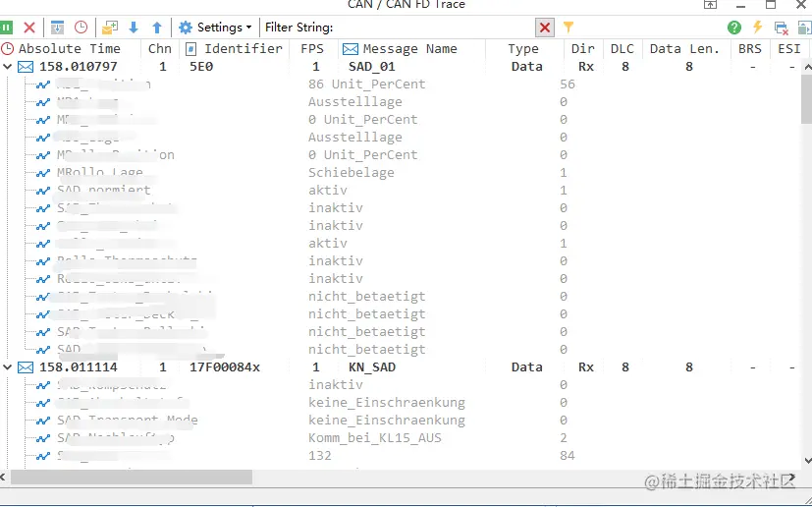
Task: Click the vertical scrollbar thumb
Action: coord(807,98)
